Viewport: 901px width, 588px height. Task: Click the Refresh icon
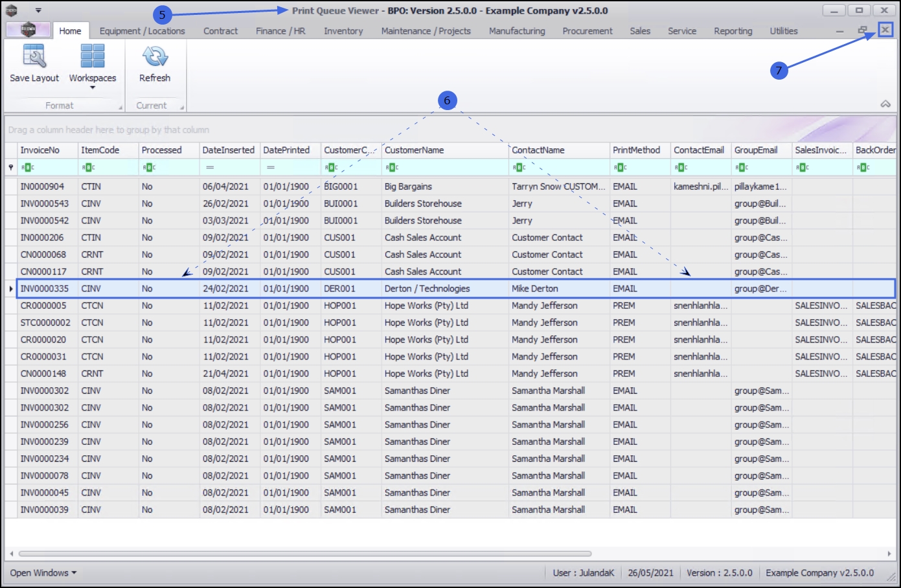pyautogui.click(x=155, y=57)
